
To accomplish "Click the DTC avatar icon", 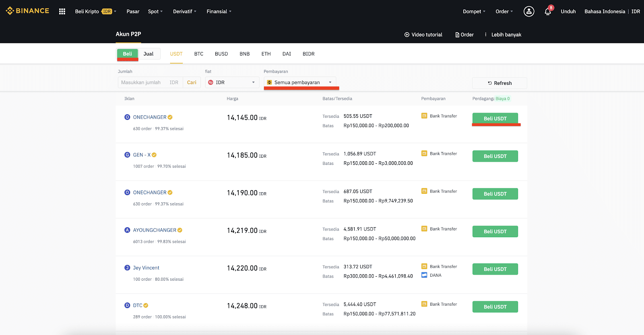I will point(127,305).
